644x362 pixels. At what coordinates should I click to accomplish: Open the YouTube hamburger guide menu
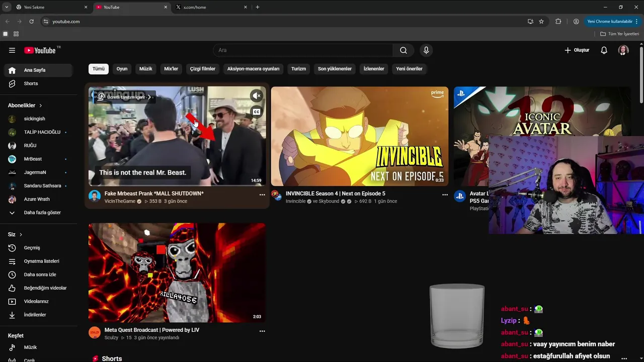pyautogui.click(x=12, y=50)
